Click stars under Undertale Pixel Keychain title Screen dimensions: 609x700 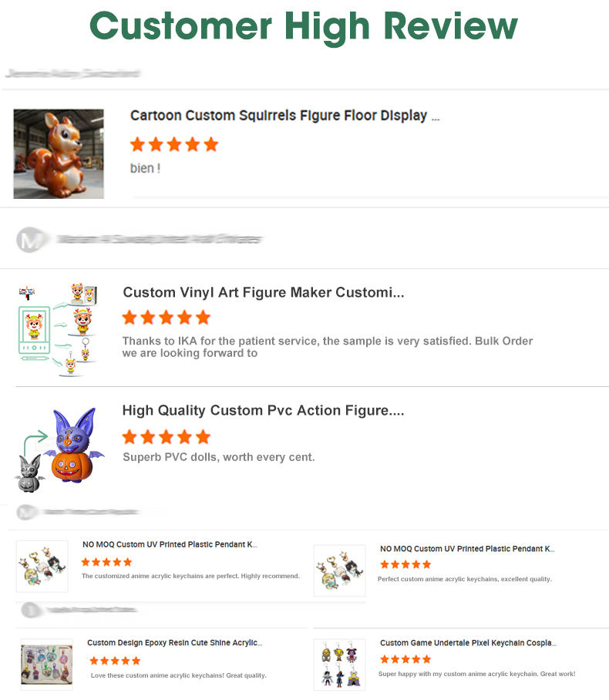point(405,660)
